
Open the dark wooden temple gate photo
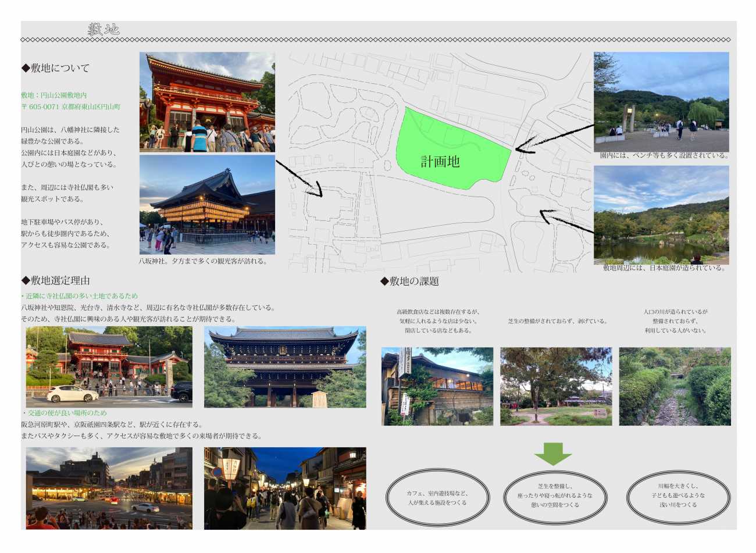[285, 367]
